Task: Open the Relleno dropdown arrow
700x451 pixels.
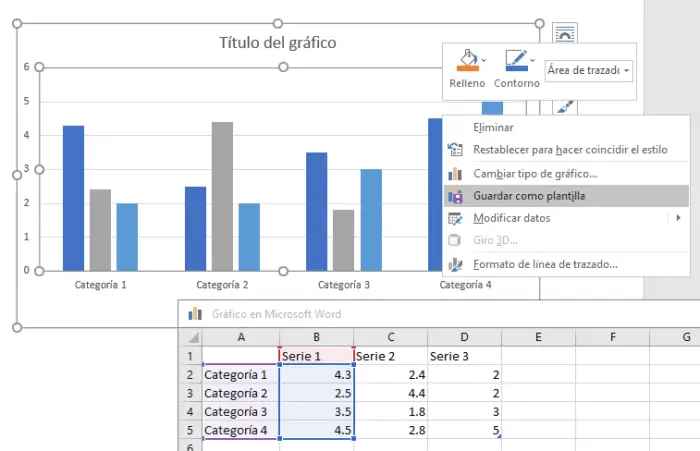Action: coord(484,60)
